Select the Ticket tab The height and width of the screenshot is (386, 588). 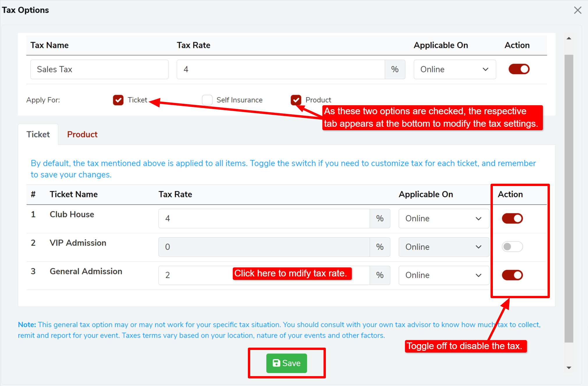pyautogui.click(x=38, y=135)
